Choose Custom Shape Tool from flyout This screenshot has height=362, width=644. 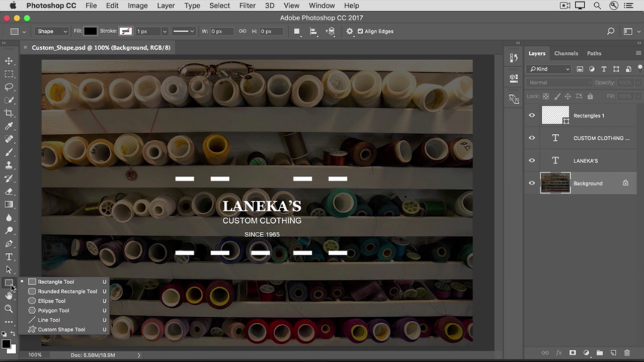point(61,330)
